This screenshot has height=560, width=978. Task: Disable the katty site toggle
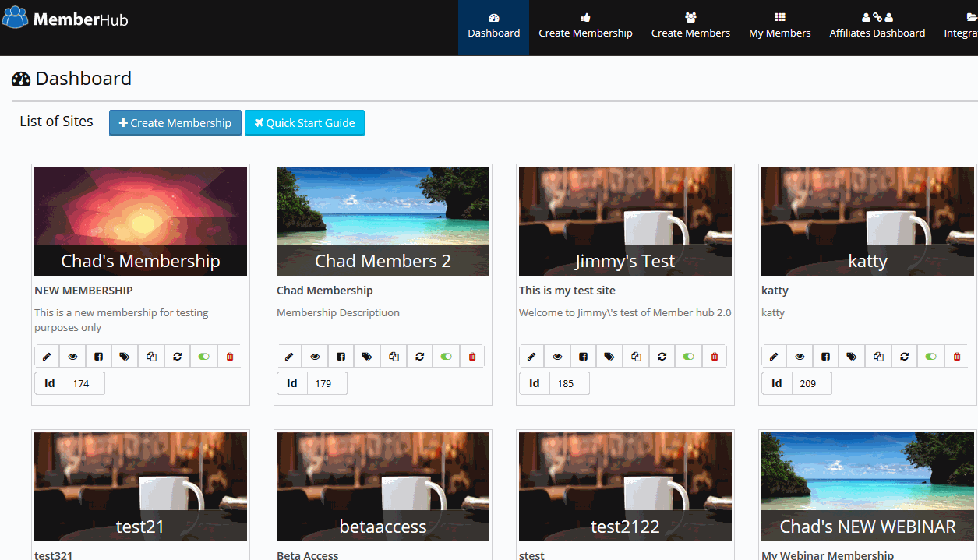click(x=931, y=356)
